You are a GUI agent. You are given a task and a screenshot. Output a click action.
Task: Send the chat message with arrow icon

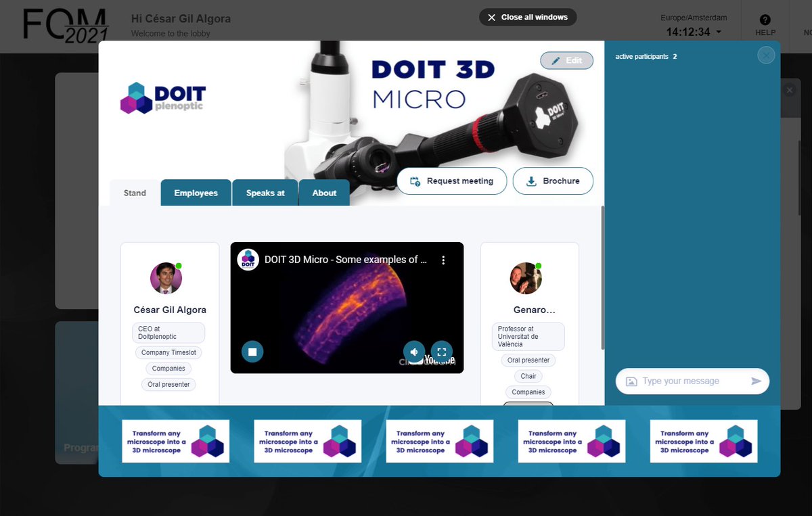pyautogui.click(x=756, y=381)
